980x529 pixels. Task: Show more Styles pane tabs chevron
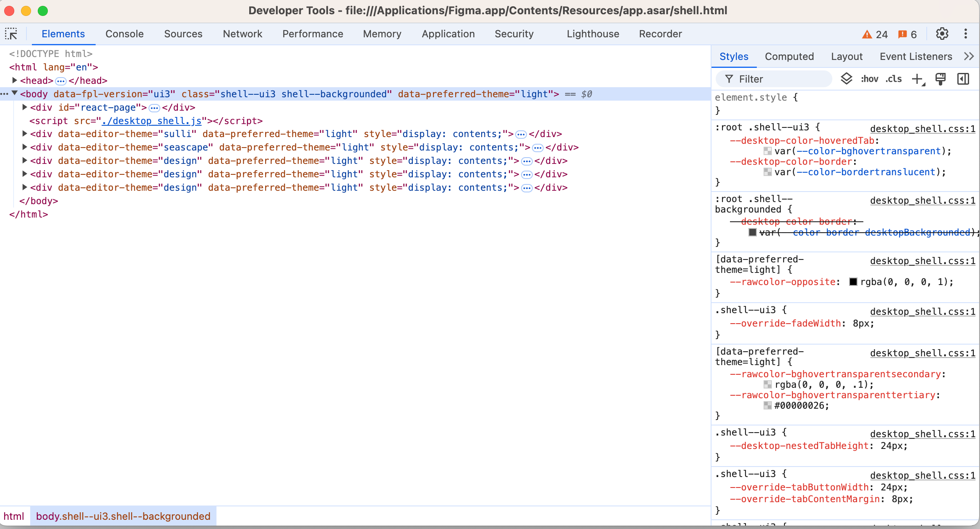coord(969,57)
